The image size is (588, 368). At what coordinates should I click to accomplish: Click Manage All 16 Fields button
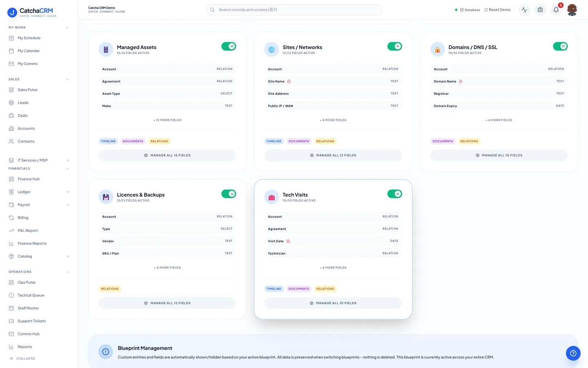pos(167,155)
